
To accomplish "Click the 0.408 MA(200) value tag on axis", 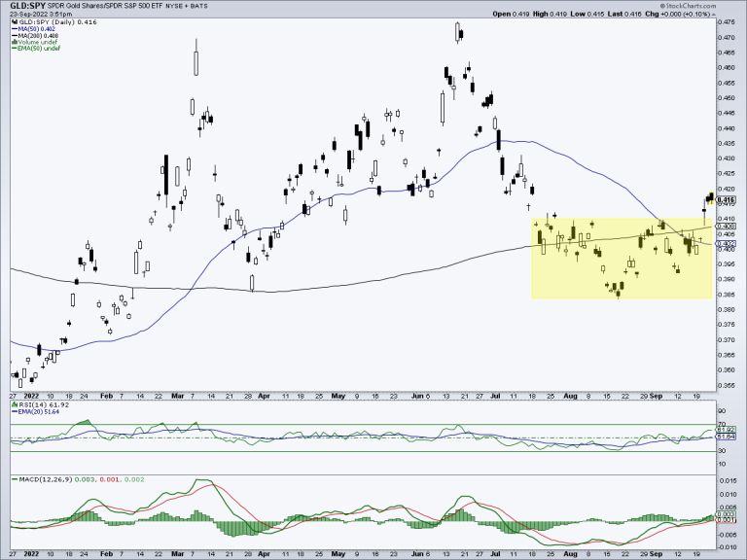I will 727,226.
